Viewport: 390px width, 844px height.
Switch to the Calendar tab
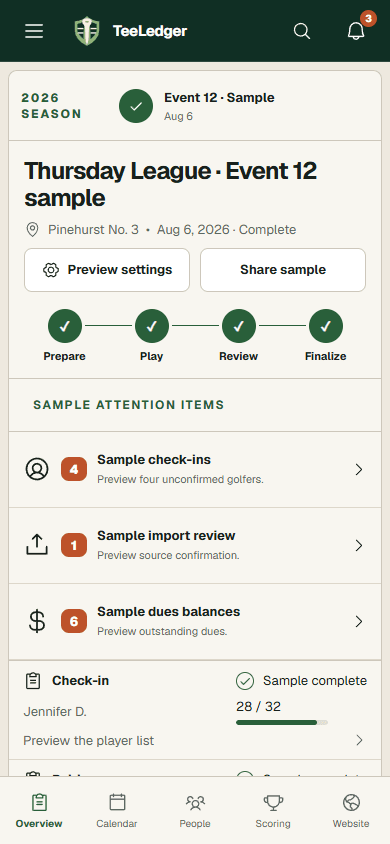117,810
